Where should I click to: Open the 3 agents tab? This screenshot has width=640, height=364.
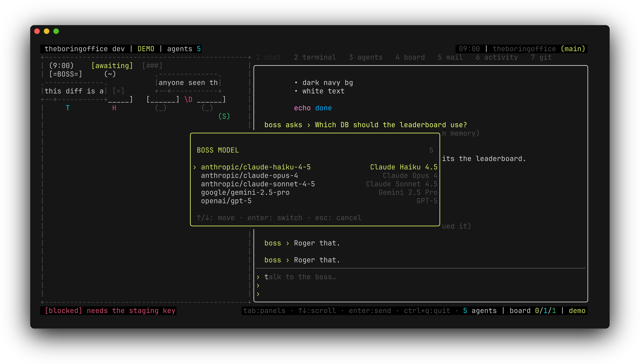(366, 57)
